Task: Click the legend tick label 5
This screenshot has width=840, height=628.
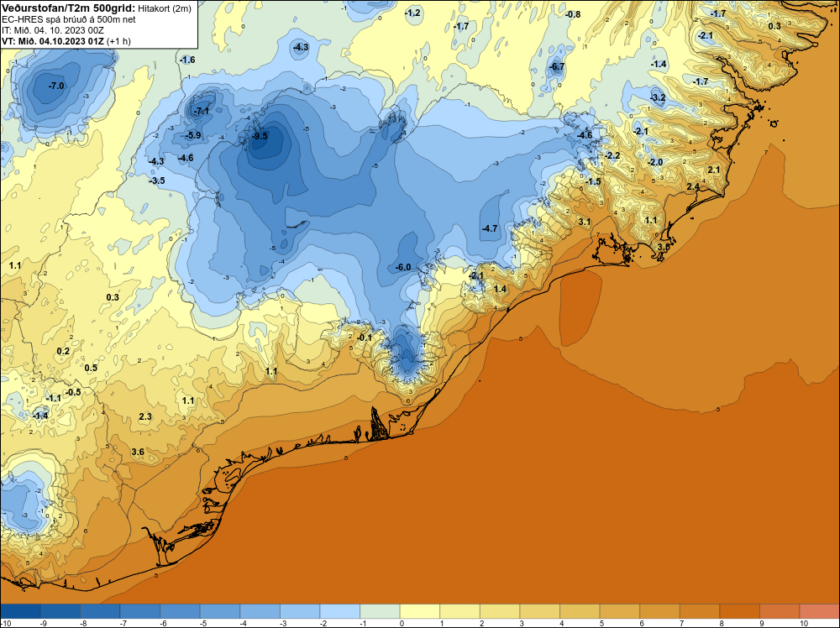Action: click(601, 623)
